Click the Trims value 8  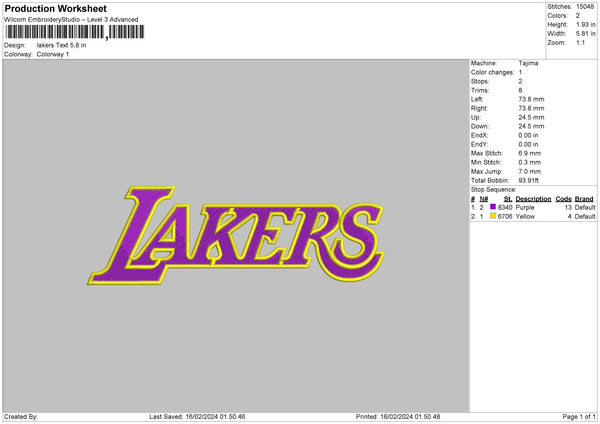click(520, 90)
